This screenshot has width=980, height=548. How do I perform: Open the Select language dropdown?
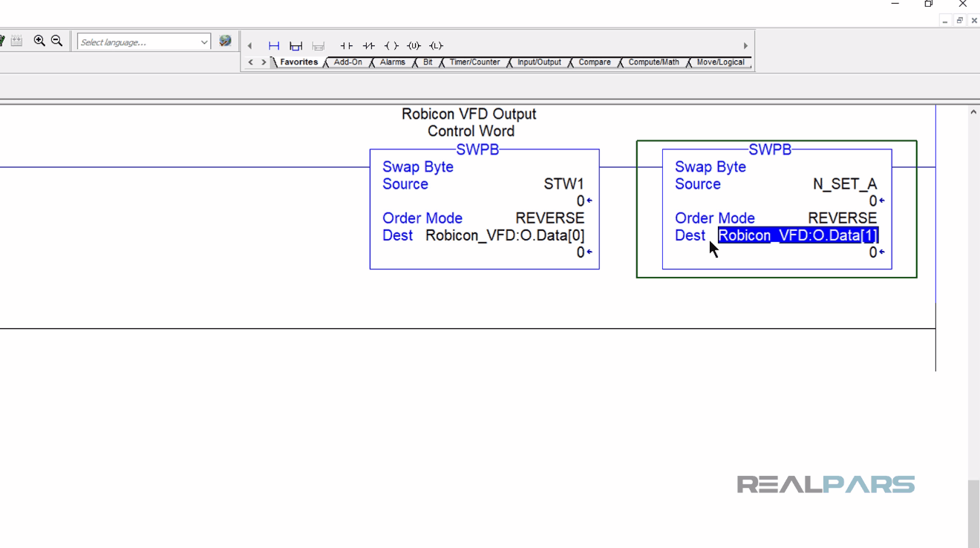(206, 41)
